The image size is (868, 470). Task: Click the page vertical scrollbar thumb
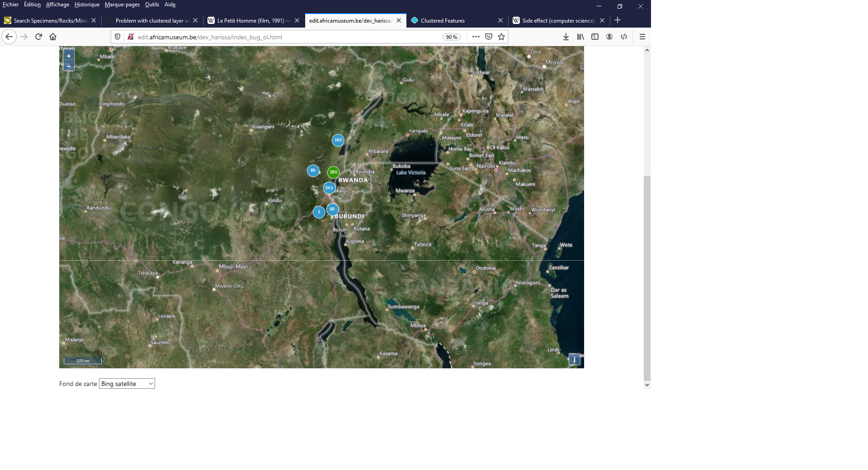tap(647, 278)
